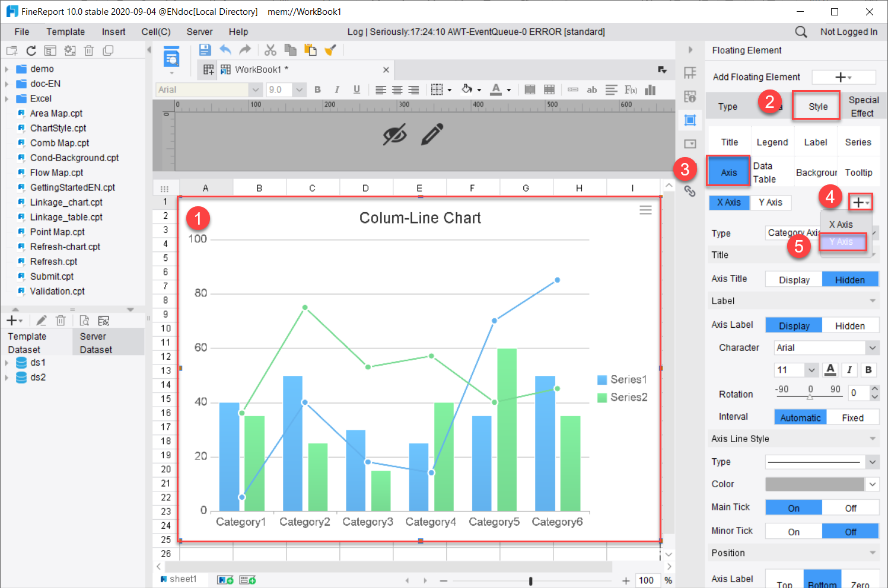Select the Undo icon

click(x=225, y=50)
